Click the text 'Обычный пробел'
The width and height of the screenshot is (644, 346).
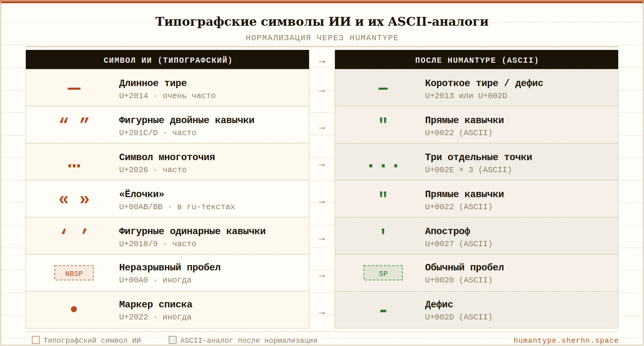(464, 267)
